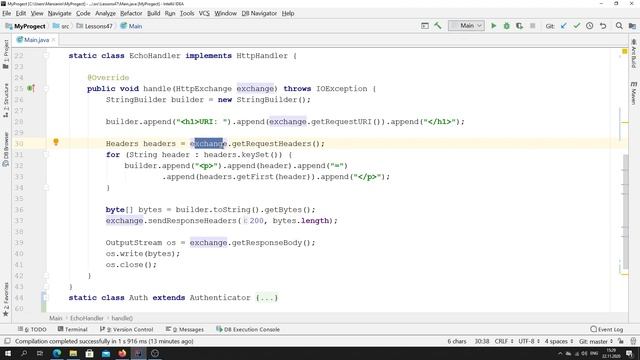Click the 30:38 caret position indicator

coord(482,341)
